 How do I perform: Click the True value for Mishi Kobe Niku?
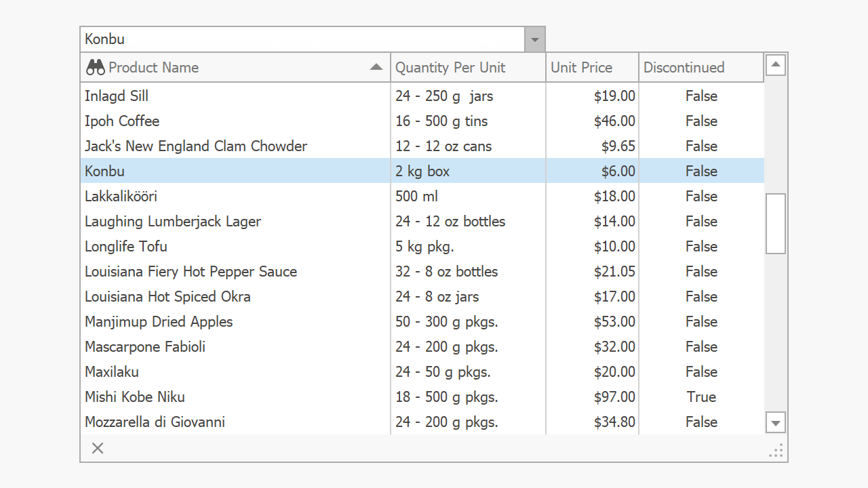pyautogui.click(x=701, y=397)
